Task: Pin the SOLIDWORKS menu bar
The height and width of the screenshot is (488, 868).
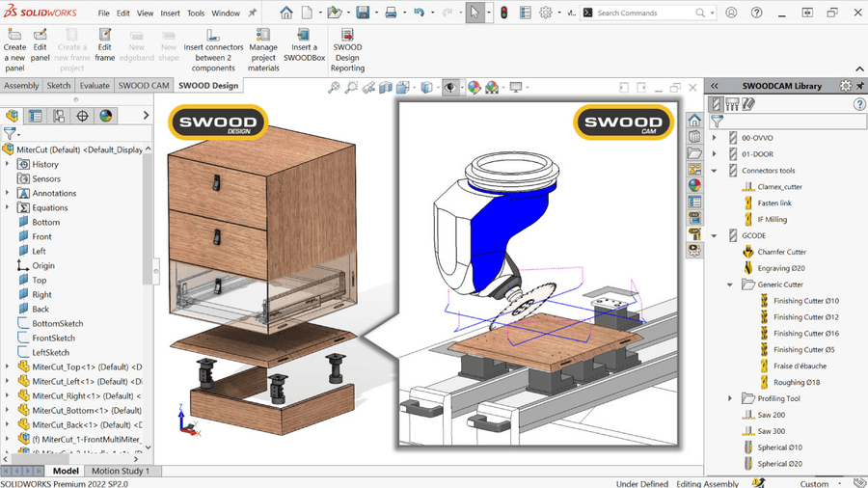Action: [253, 14]
